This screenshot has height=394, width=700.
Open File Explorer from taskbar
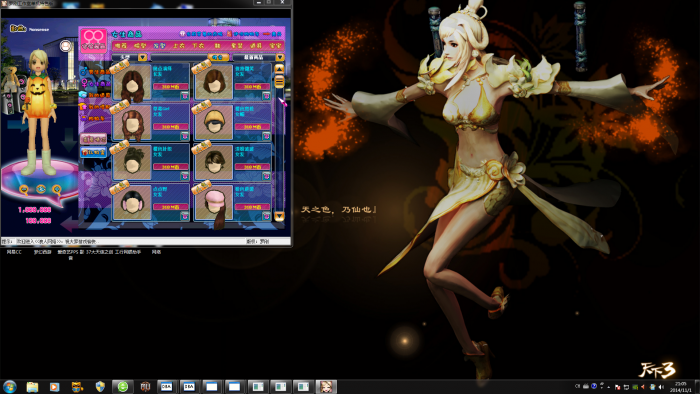click(x=32, y=386)
